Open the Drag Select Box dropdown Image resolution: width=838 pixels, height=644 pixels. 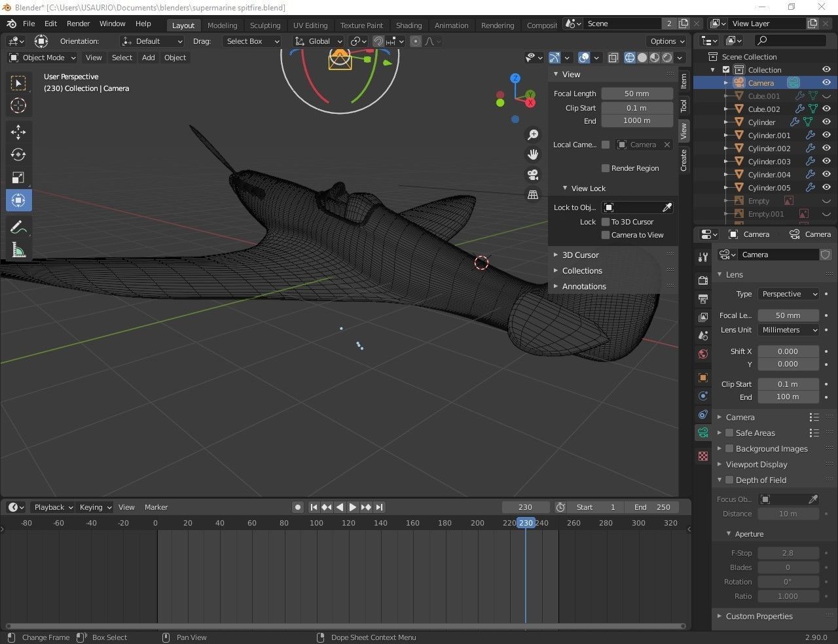pyautogui.click(x=251, y=41)
